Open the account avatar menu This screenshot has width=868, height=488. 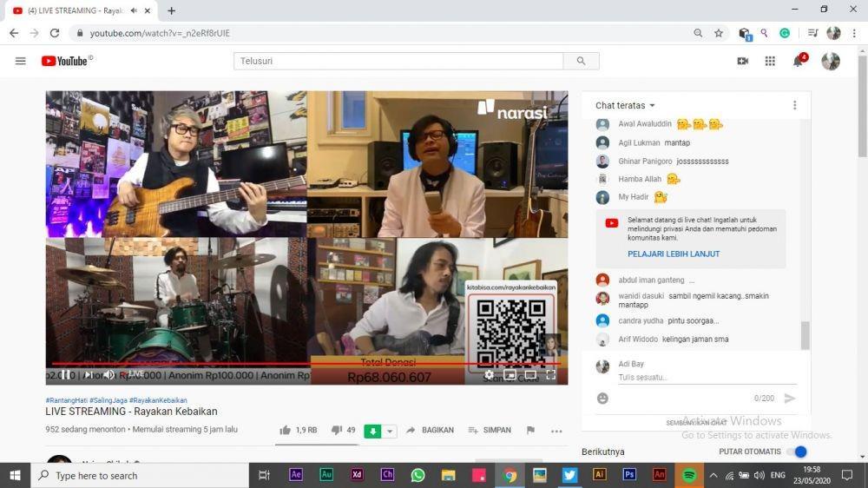coord(831,61)
